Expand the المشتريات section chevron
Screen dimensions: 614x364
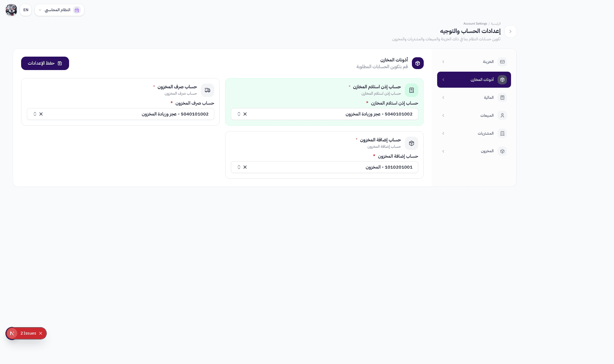point(443,133)
